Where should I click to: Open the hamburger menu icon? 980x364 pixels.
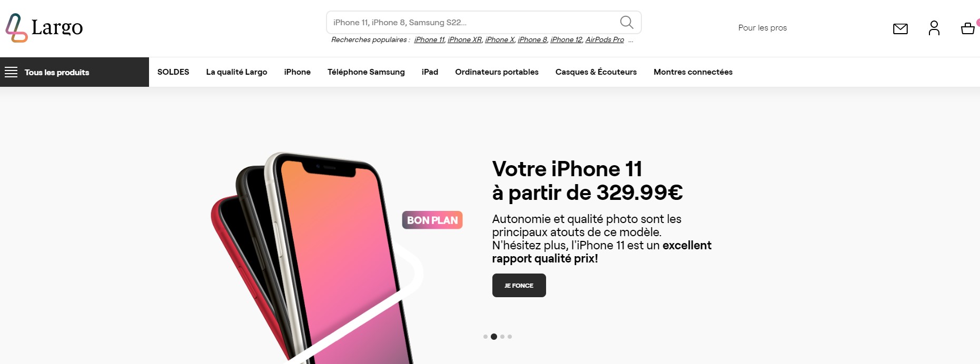tap(11, 72)
